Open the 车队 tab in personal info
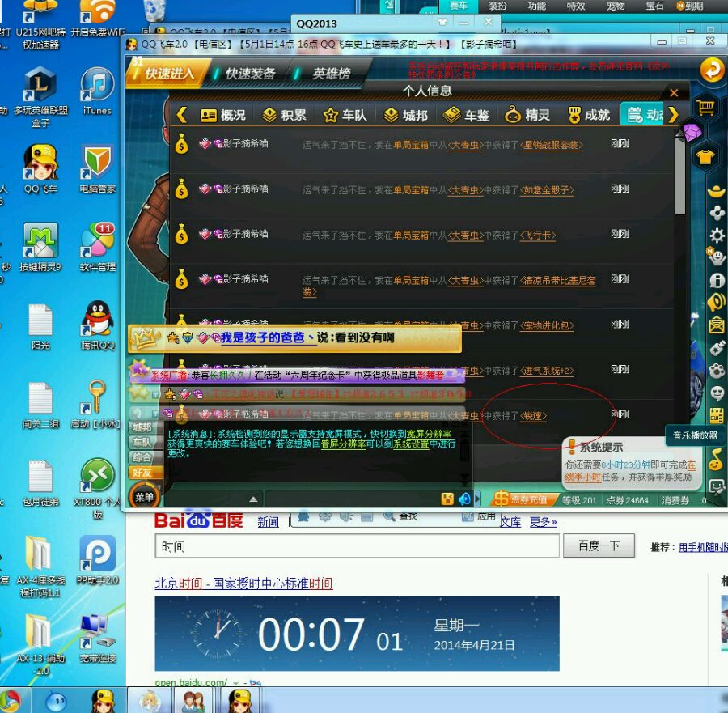Screen dimensions: 728x713 pos(345,115)
